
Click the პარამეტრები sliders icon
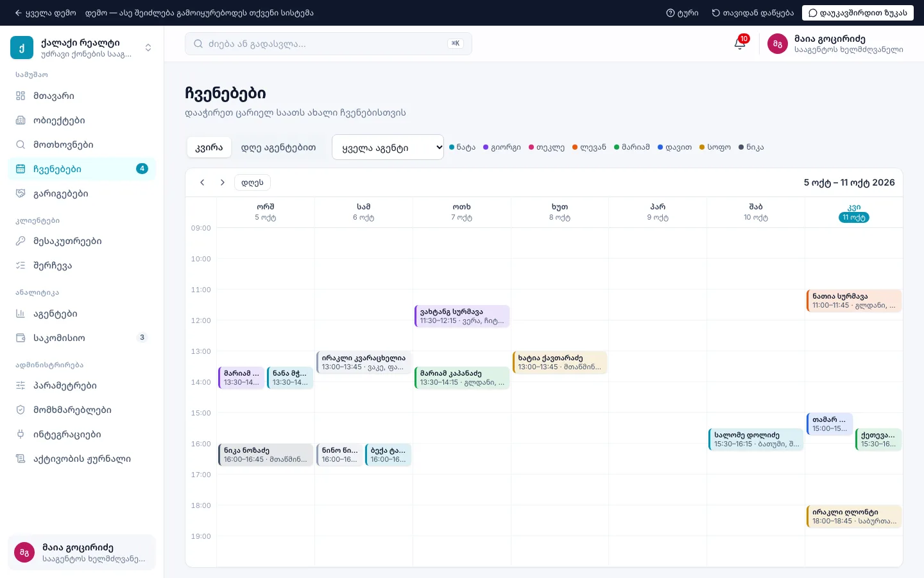pos(21,385)
